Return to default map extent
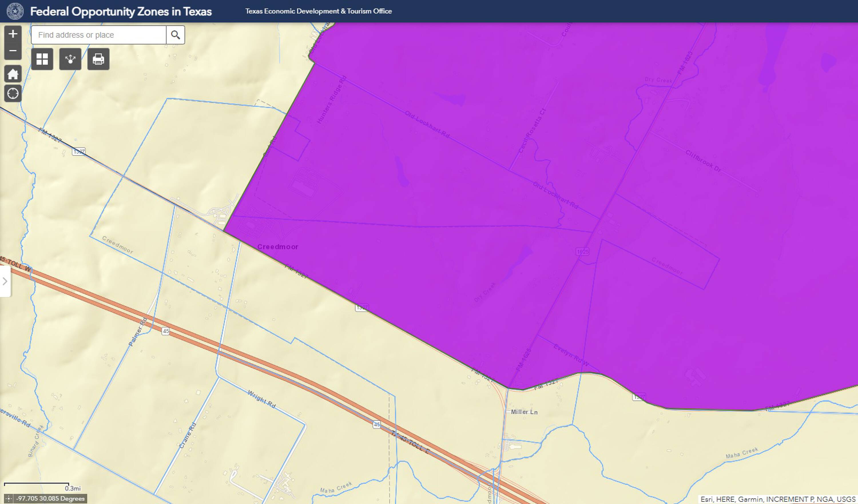 pos(13,74)
